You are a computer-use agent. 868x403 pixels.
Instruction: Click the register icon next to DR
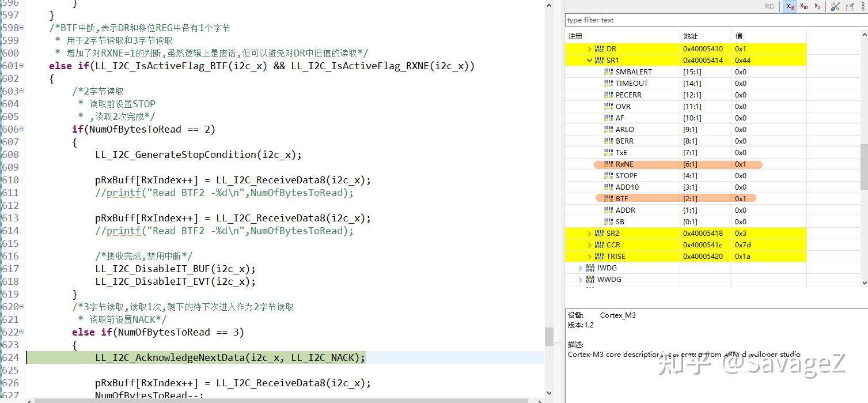(599, 48)
